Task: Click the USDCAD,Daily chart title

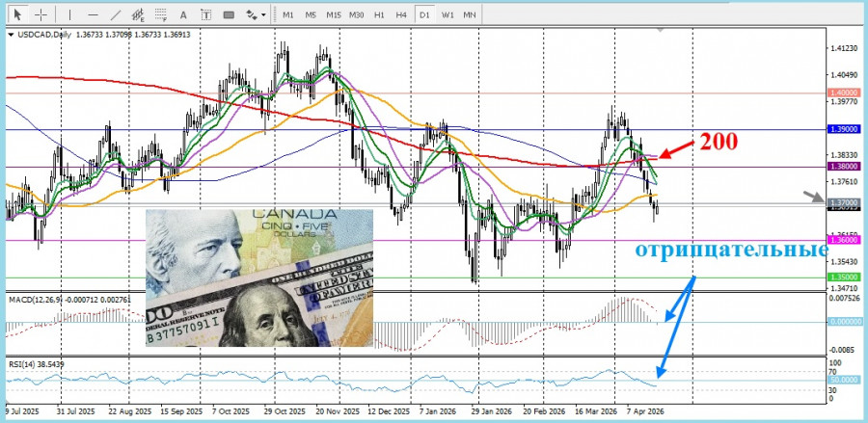Action: [x=44, y=35]
